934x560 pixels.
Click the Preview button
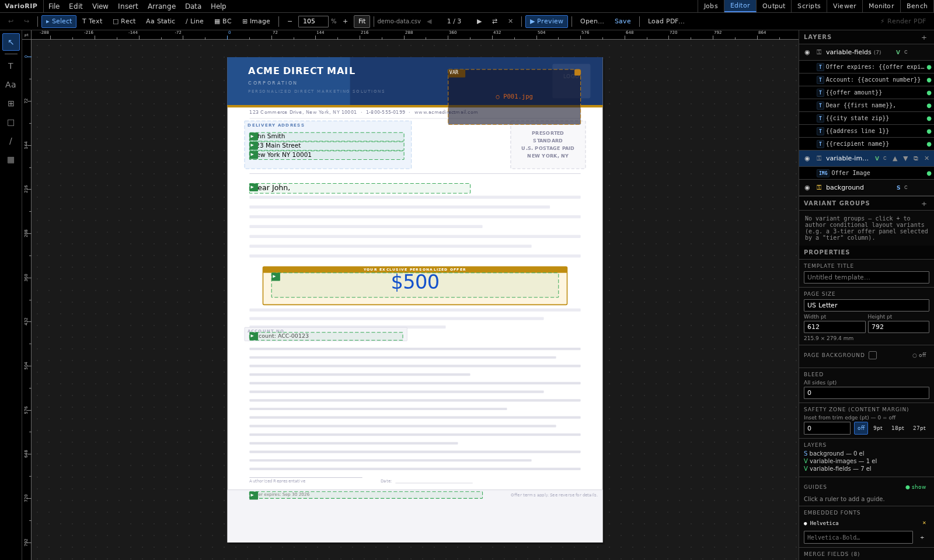[x=546, y=22]
